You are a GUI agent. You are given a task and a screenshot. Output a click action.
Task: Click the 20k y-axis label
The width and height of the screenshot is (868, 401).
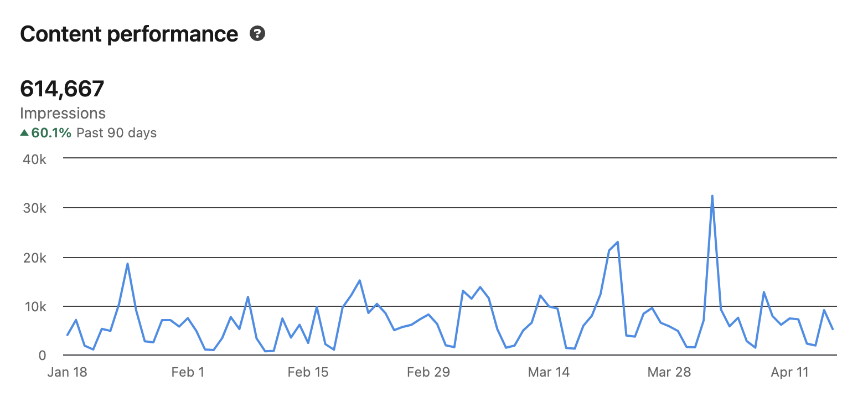(x=35, y=258)
